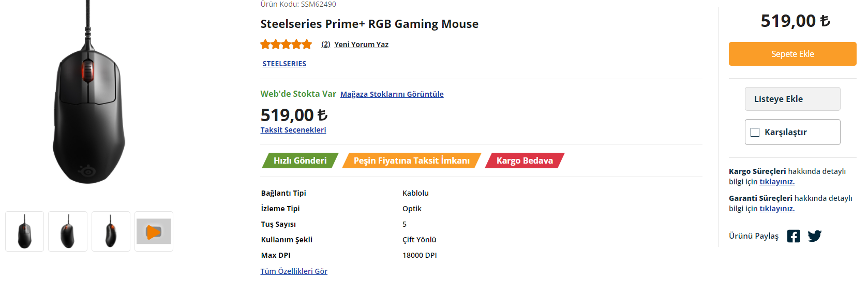The height and width of the screenshot is (292, 868).
Task: Open the STEELSERIES brand link
Action: click(x=284, y=64)
